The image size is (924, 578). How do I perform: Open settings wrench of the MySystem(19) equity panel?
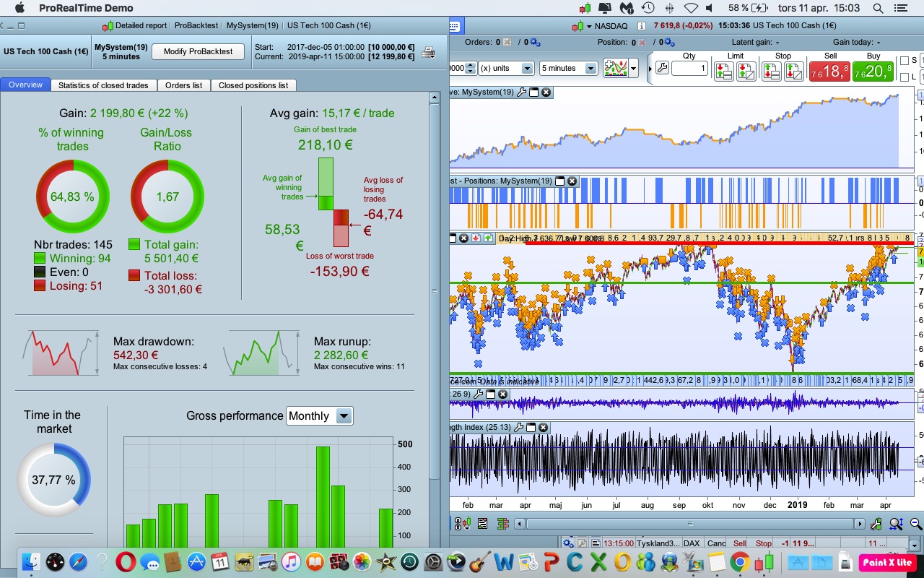(x=522, y=92)
